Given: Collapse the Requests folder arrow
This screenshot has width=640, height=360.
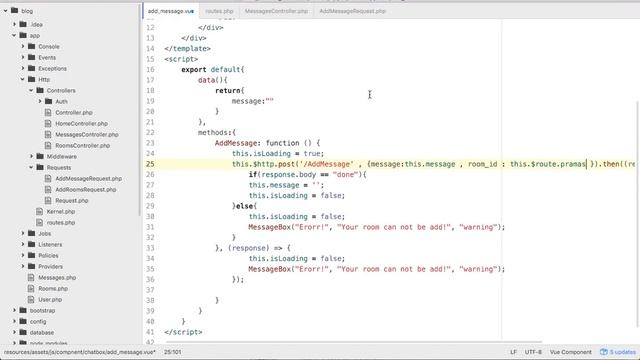Looking at the screenshot, I should (31, 167).
